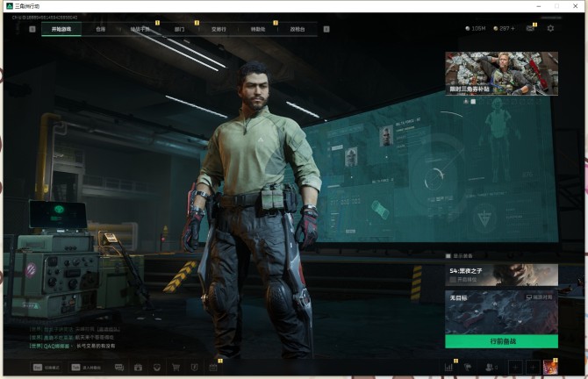Open the chat bubble icon
Viewport: 588px width, 379px height.
point(119,368)
